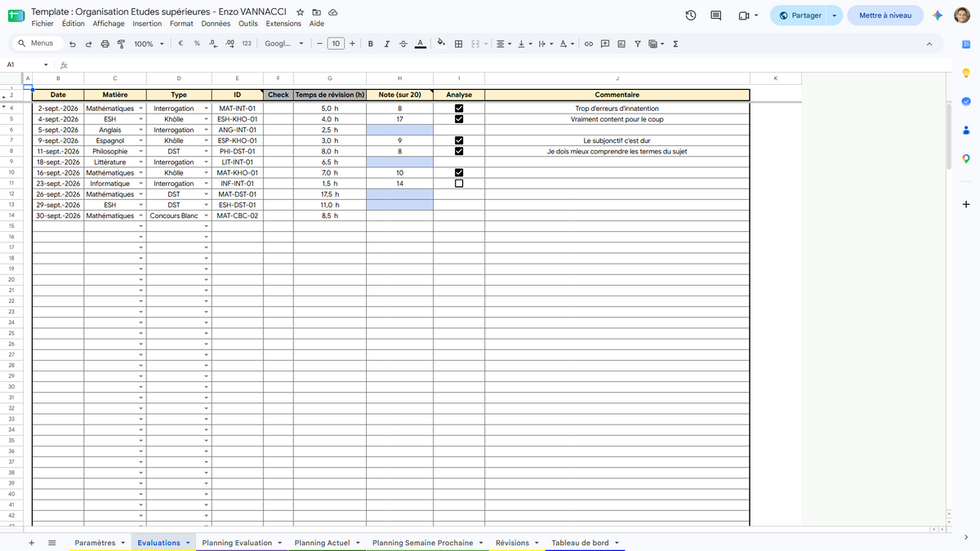
Task: Open Matière dropdown for Anglais row
Action: point(141,130)
